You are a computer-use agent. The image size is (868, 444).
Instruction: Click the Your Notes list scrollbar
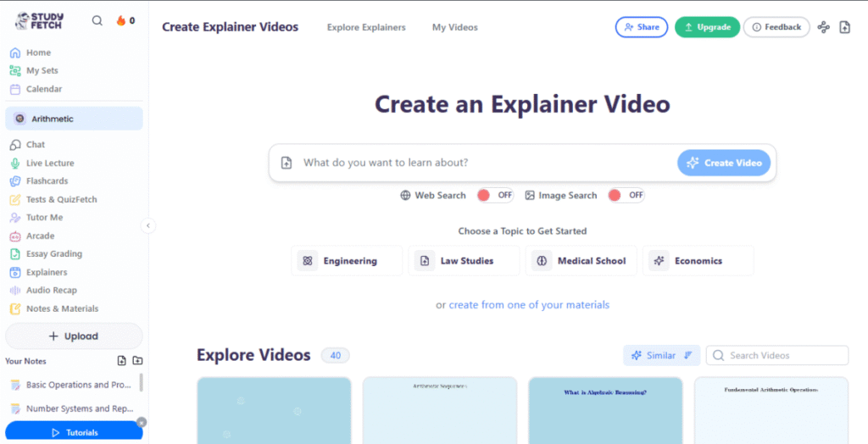141,383
